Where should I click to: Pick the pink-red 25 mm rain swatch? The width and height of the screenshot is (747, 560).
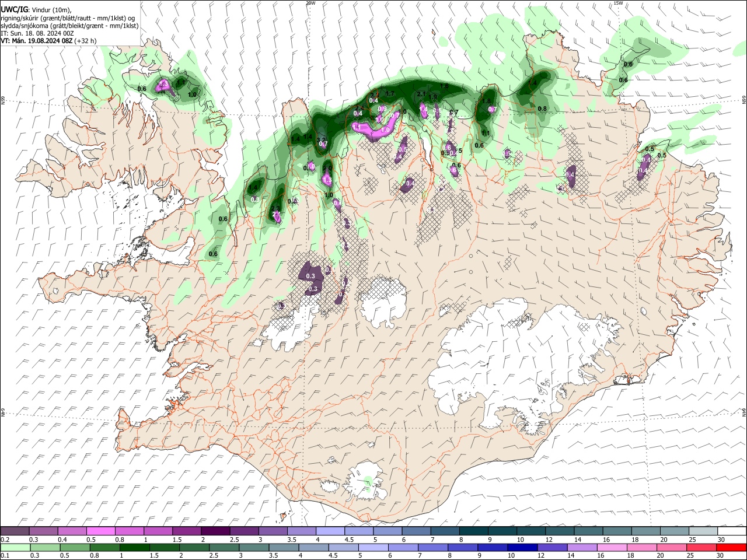tap(701, 548)
